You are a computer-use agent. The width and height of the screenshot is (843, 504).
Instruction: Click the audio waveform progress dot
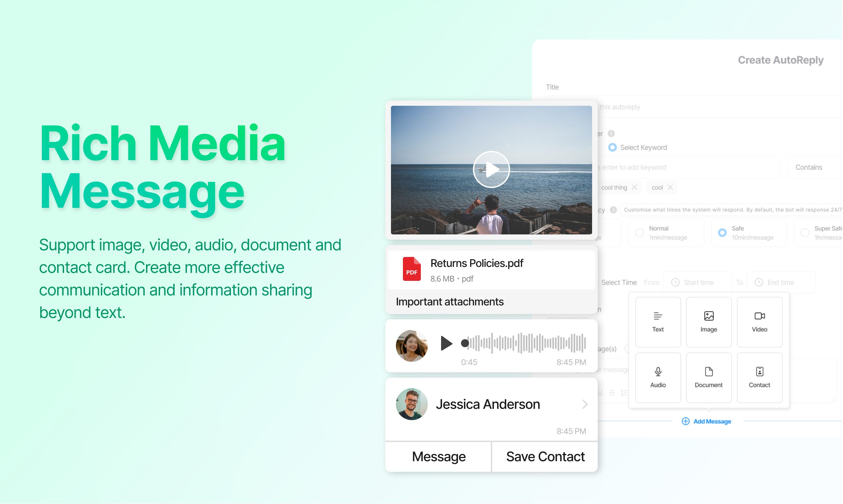point(465,344)
